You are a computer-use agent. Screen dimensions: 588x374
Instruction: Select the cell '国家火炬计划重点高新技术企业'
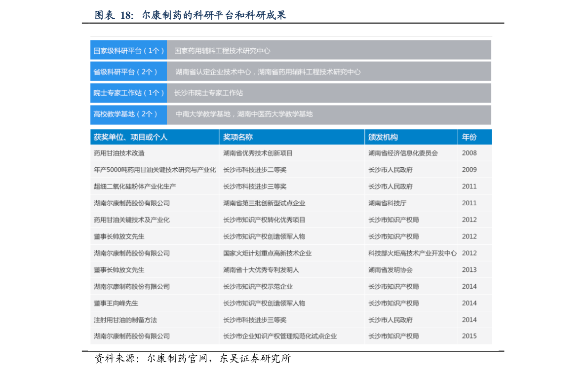coord(268,253)
